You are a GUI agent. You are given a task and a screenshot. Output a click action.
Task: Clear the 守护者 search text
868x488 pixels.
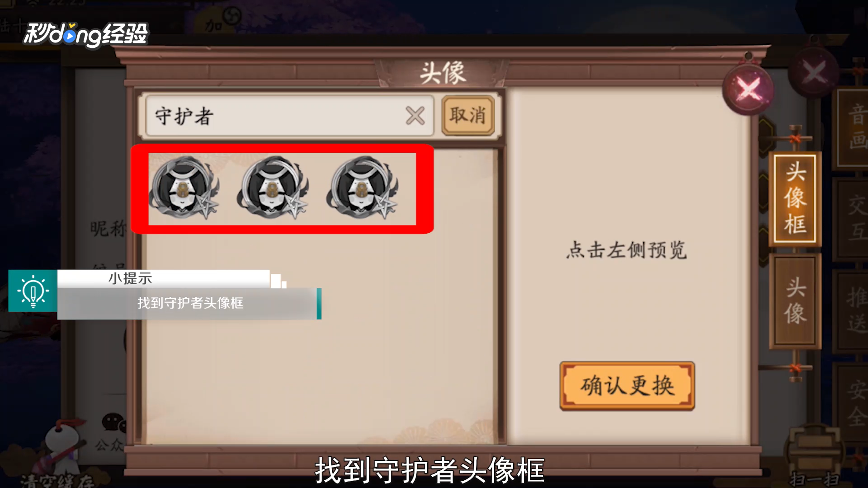415,116
